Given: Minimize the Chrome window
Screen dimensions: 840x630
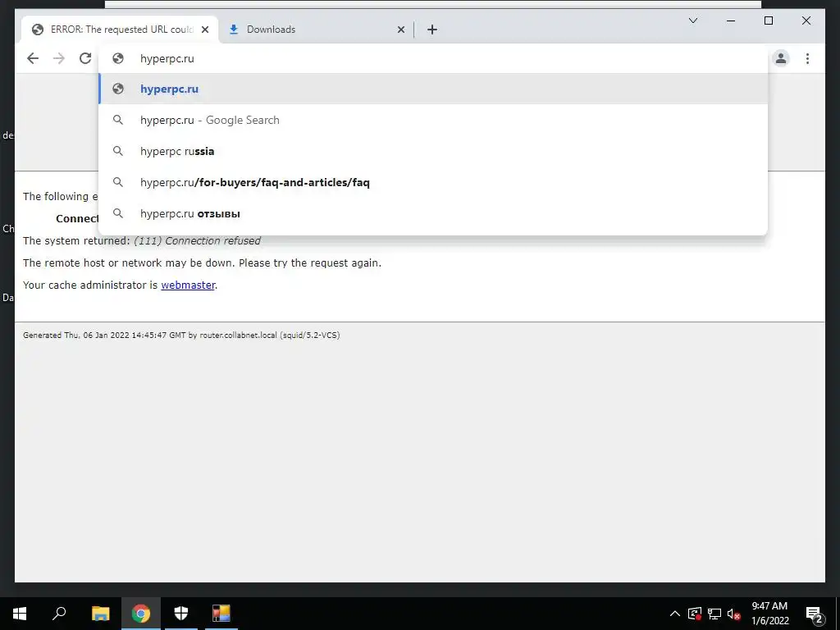Looking at the screenshot, I should pyautogui.click(x=731, y=21).
